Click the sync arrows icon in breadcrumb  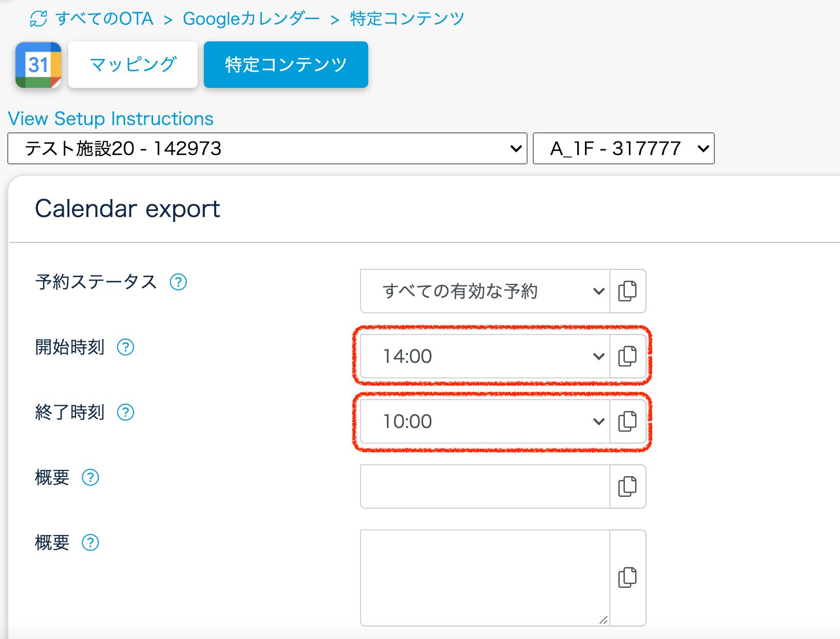click(x=39, y=19)
